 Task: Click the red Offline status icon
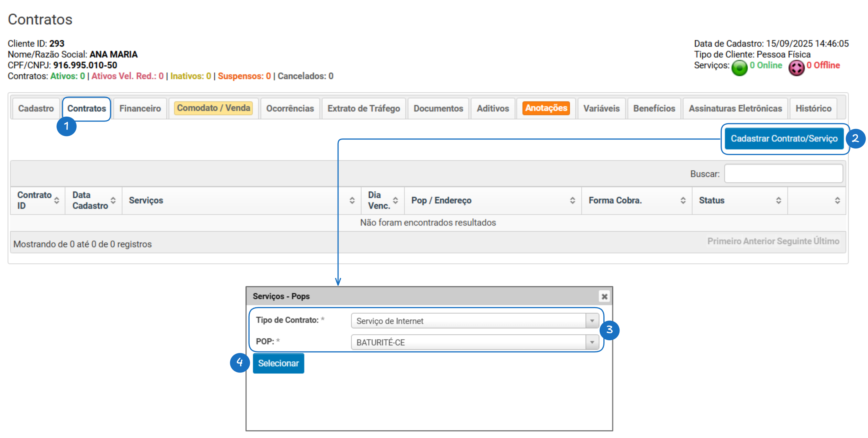(796, 68)
